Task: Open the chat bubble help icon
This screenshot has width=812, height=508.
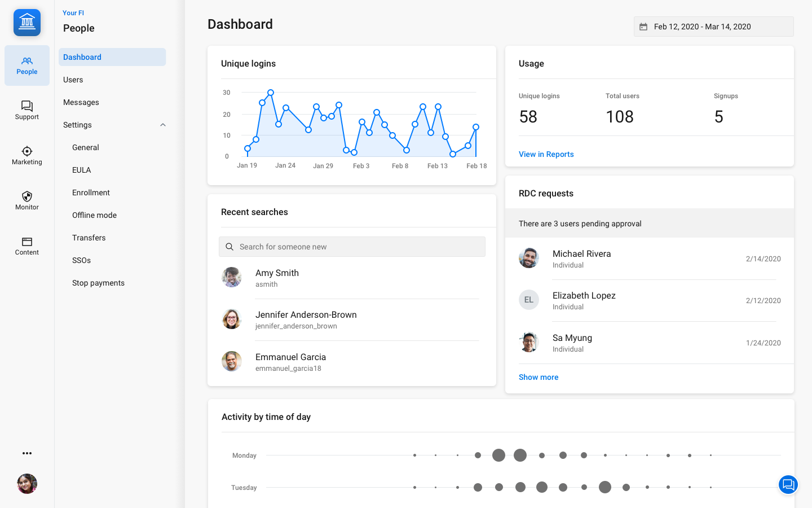Action: tap(788, 484)
